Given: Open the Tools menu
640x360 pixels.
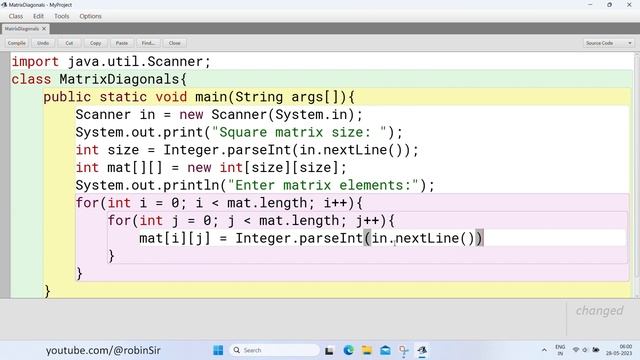Looking at the screenshot, I should (62, 16).
